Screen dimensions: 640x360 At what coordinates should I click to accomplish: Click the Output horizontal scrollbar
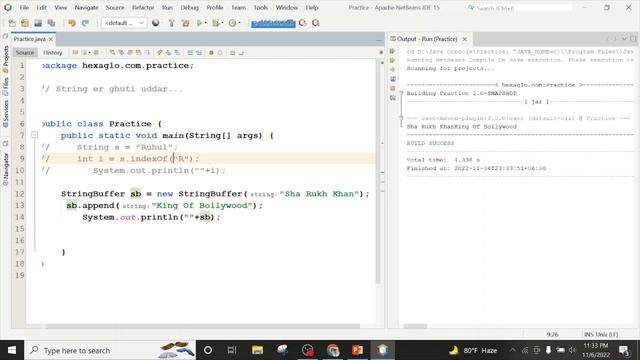pyautogui.click(x=415, y=326)
